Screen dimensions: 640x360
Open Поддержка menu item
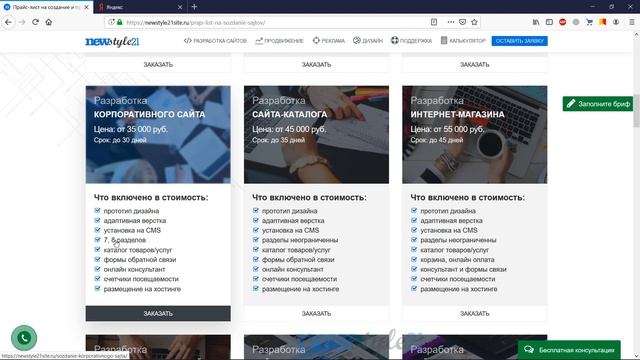point(411,41)
